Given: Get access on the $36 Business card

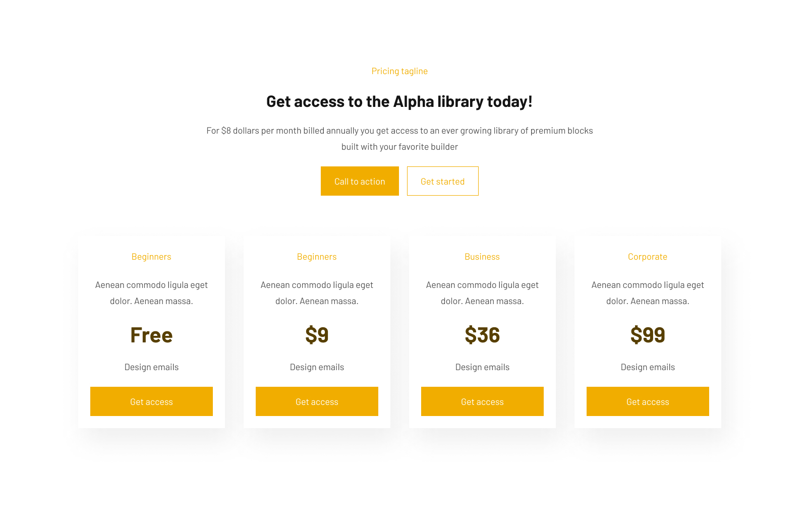Looking at the screenshot, I should (482, 401).
